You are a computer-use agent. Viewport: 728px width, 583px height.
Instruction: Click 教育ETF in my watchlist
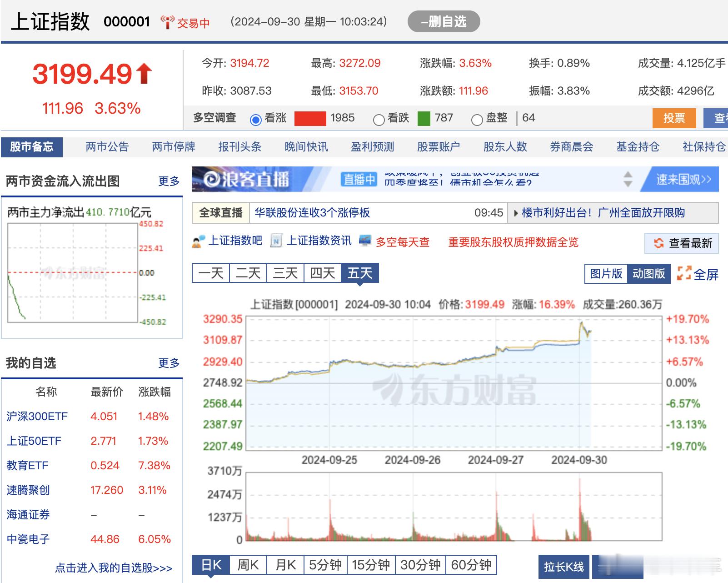point(27,466)
